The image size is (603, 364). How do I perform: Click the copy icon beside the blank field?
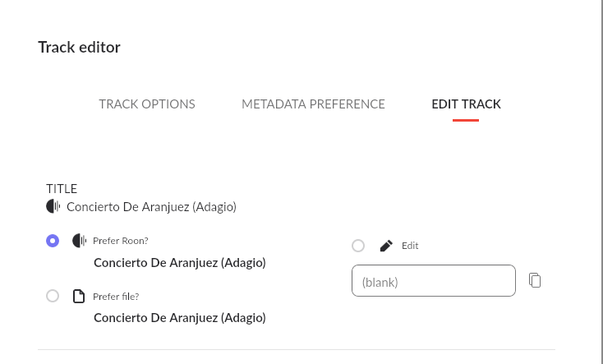coord(535,280)
